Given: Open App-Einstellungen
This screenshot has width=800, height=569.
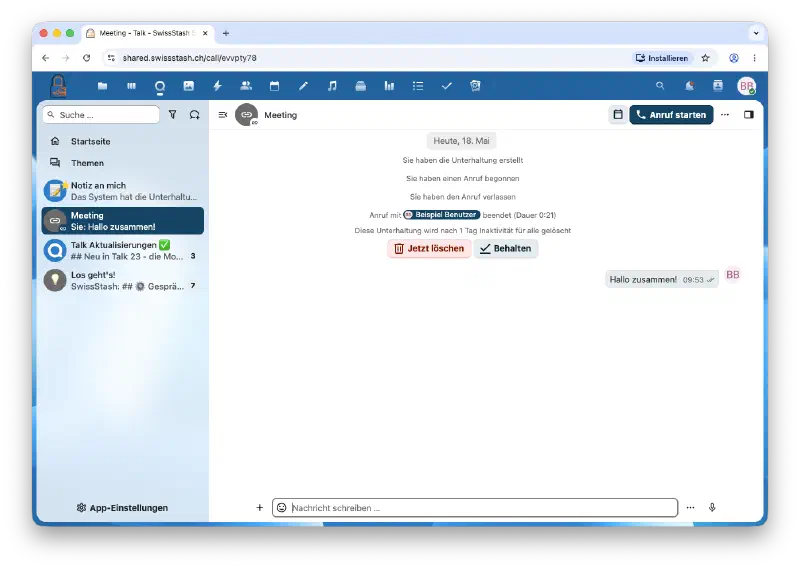Looking at the screenshot, I should tap(122, 508).
